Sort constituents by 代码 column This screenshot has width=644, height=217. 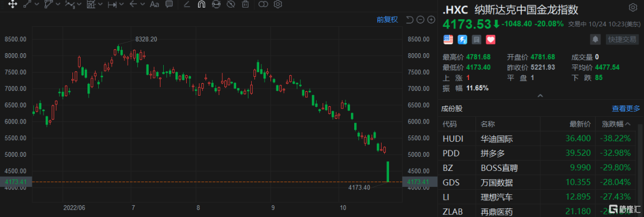click(449, 124)
